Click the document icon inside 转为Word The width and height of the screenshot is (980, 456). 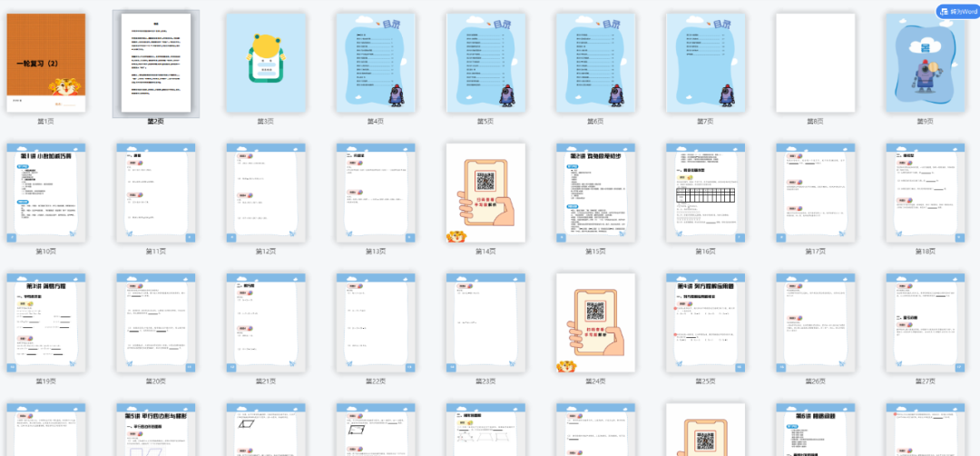click(x=944, y=12)
